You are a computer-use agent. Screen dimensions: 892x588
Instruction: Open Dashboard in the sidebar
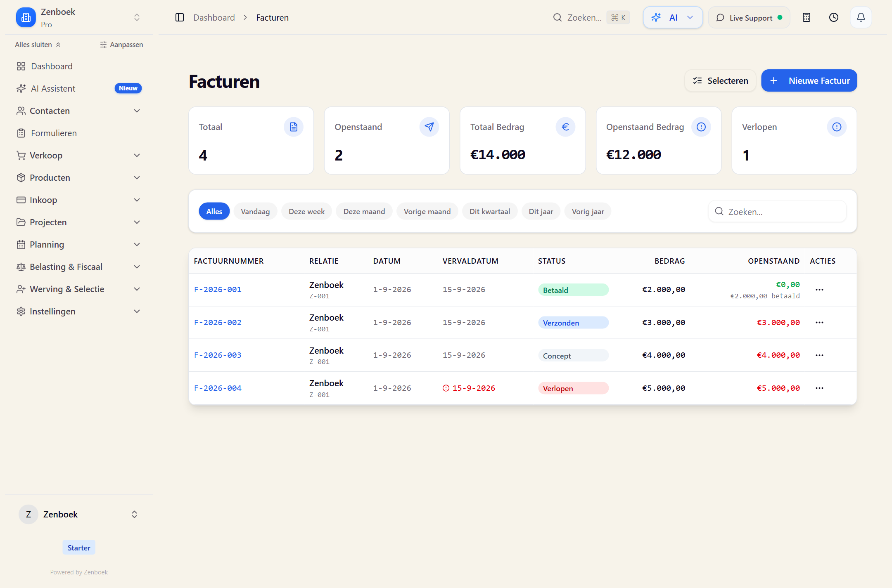point(79,66)
